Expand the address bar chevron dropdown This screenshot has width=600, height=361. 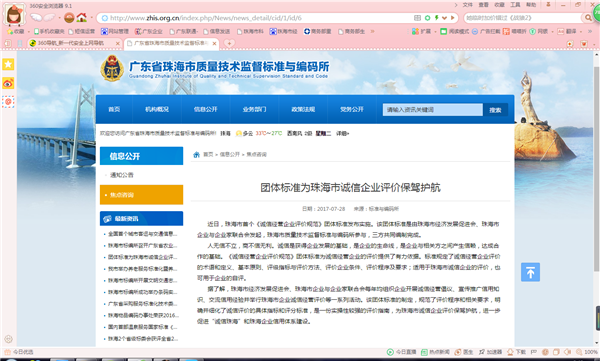coord(444,18)
